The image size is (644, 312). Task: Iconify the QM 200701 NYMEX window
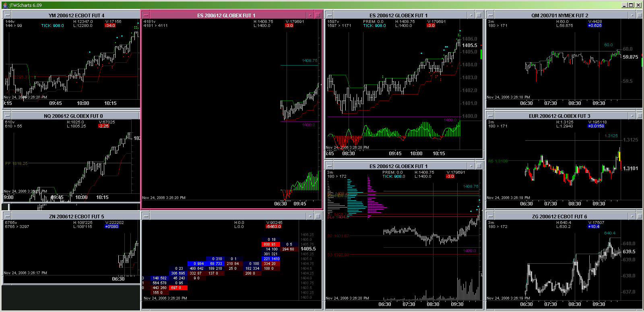pos(632,15)
